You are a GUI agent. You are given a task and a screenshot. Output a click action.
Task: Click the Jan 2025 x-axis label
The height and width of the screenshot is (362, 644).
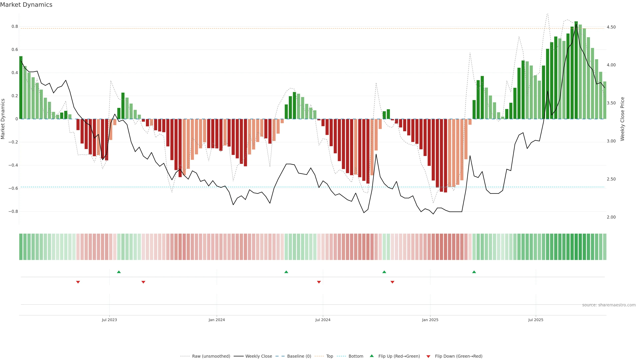pos(430,320)
